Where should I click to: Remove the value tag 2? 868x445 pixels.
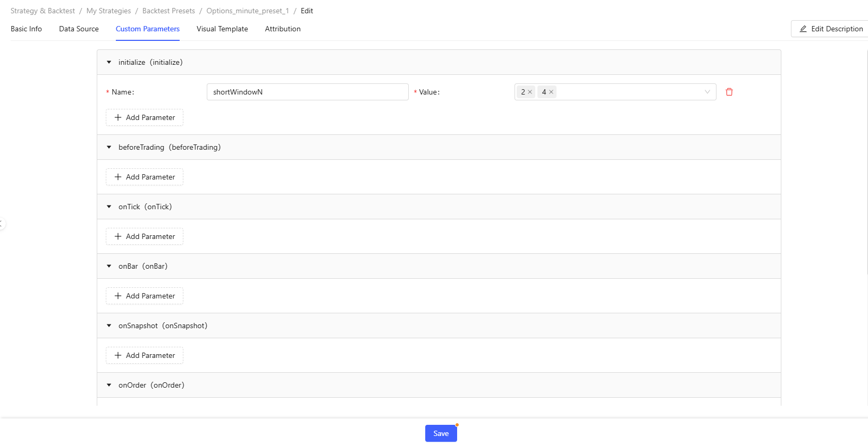[530, 92]
